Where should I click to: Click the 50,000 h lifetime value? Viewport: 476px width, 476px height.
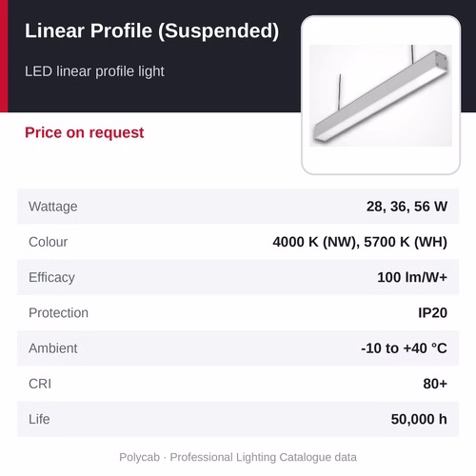click(x=419, y=420)
